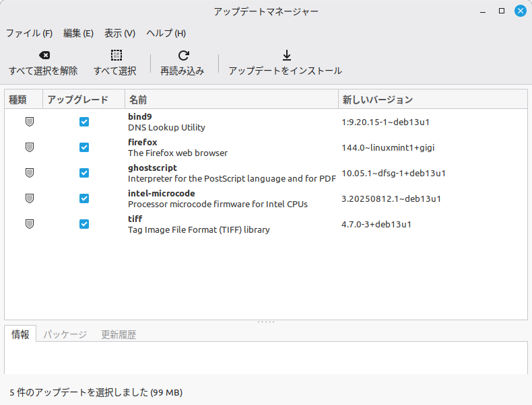This screenshot has width=532, height=405.
Task: Open the ファイル (F) menu
Action: click(x=29, y=33)
